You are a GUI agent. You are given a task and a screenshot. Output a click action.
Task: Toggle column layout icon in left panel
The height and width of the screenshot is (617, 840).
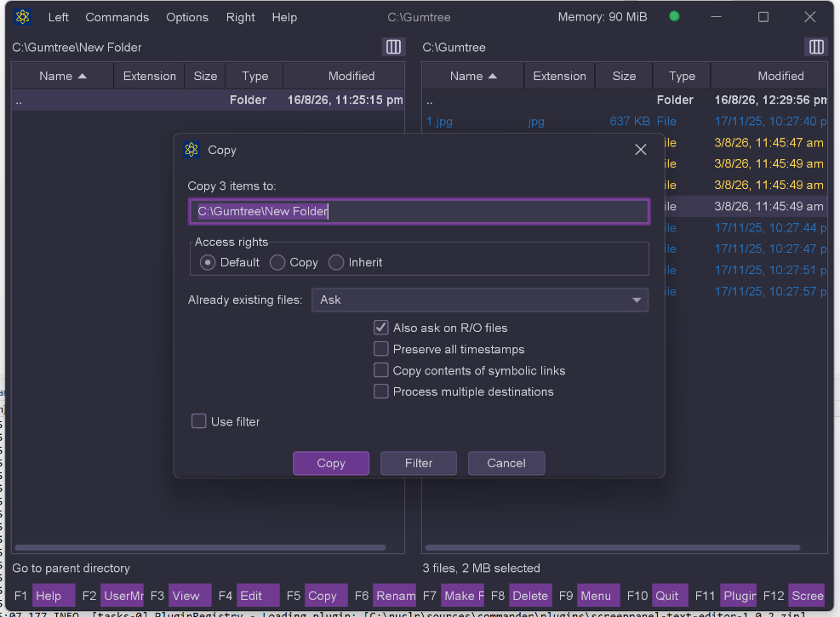(x=394, y=47)
